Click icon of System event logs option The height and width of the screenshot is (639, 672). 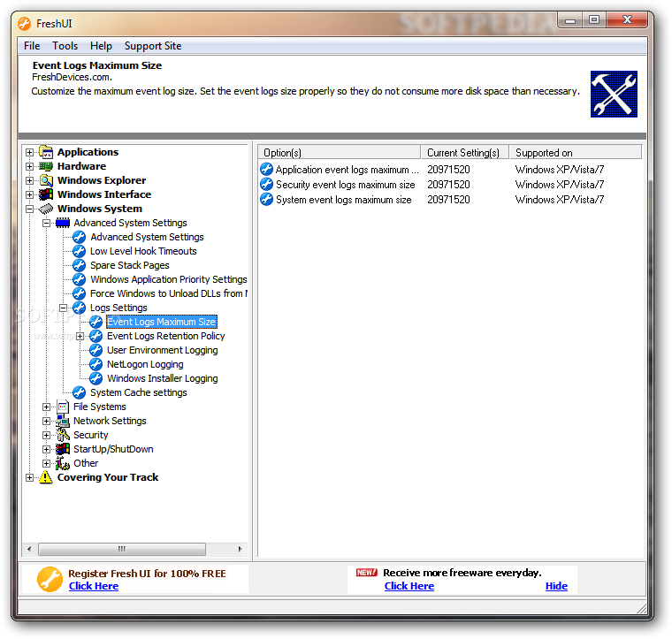tap(266, 199)
